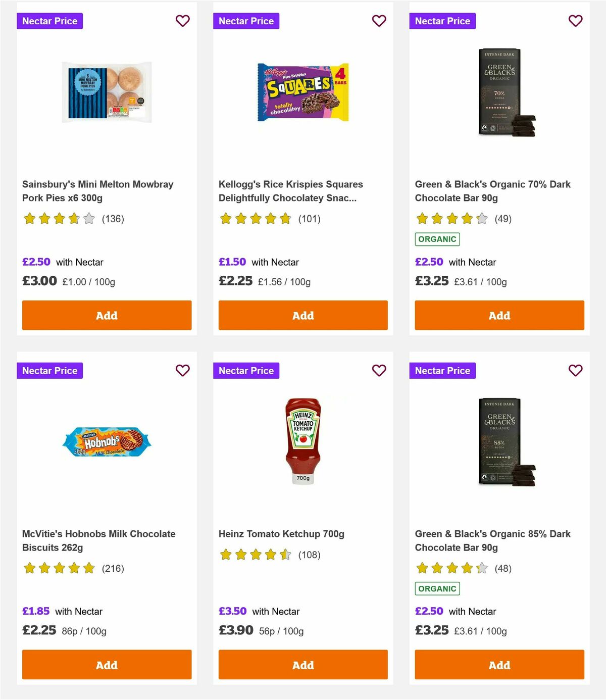Favourite the Sainsbury's Mini Melton Mowbray Pork Pies

click(x=182, y=21)
